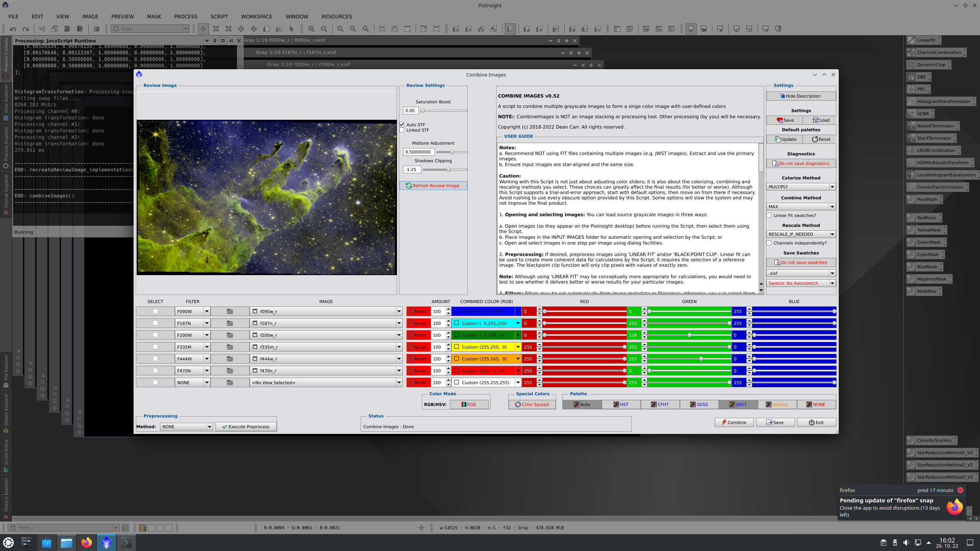The width and height of the screenshot is (980, 551).
Task: Open CurvesTransformation process icon
Action: tap(937, 187)
